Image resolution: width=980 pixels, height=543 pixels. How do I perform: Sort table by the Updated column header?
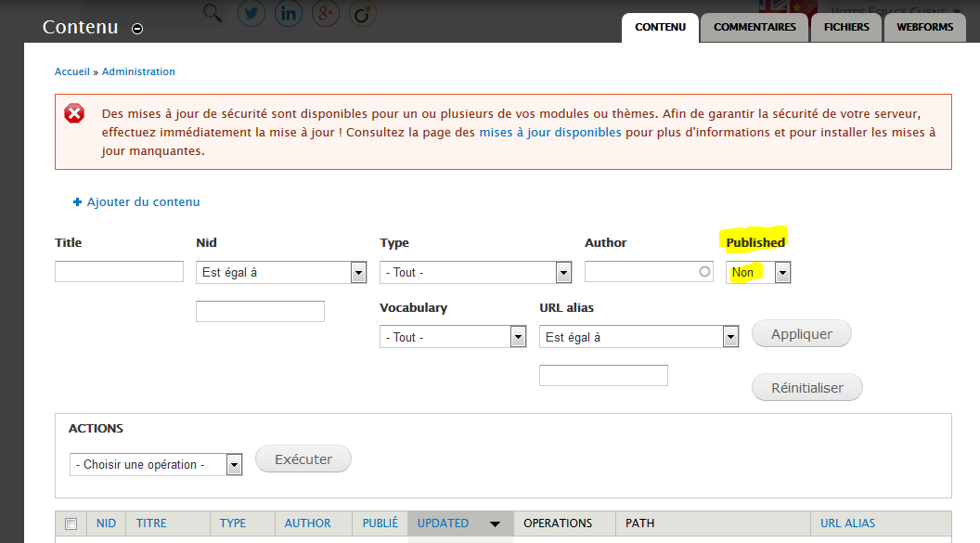click(444, 524)
